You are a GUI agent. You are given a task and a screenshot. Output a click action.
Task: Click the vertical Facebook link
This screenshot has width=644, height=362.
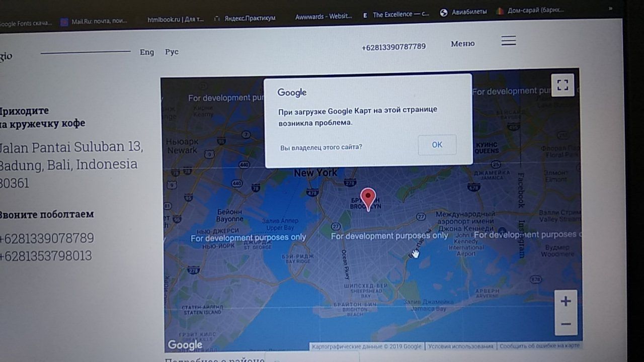[x=521, y=190]
